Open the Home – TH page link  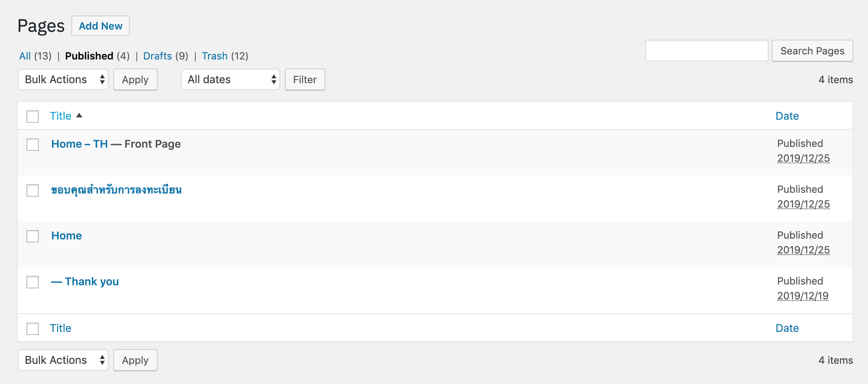pyautogui.click(x=80, y=144)
